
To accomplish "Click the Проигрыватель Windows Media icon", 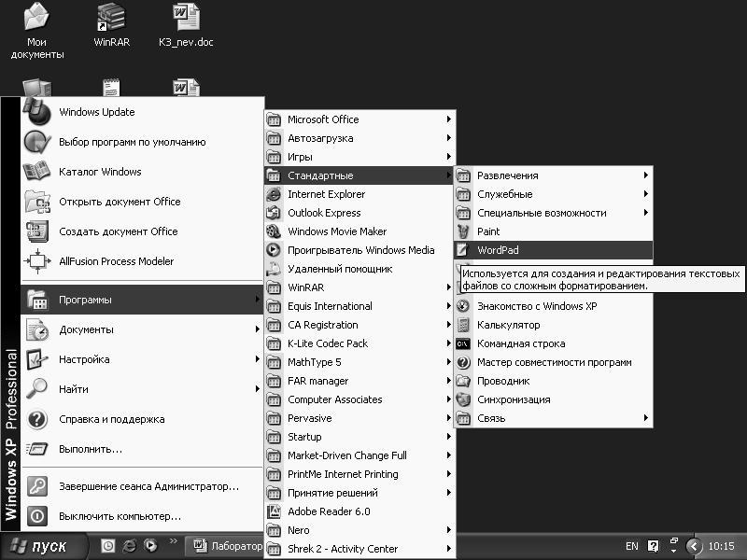I will (x=274, y=250).
